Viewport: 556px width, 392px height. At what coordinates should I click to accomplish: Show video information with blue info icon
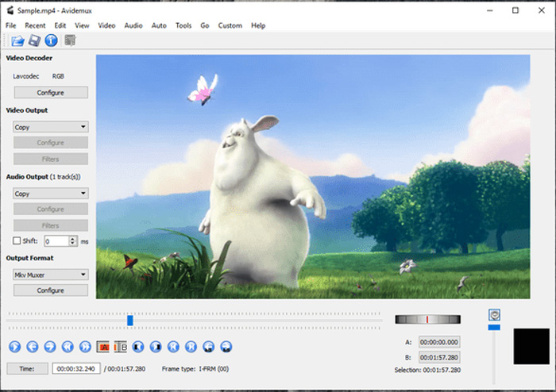pyautogui.click(x=51, y=40)
